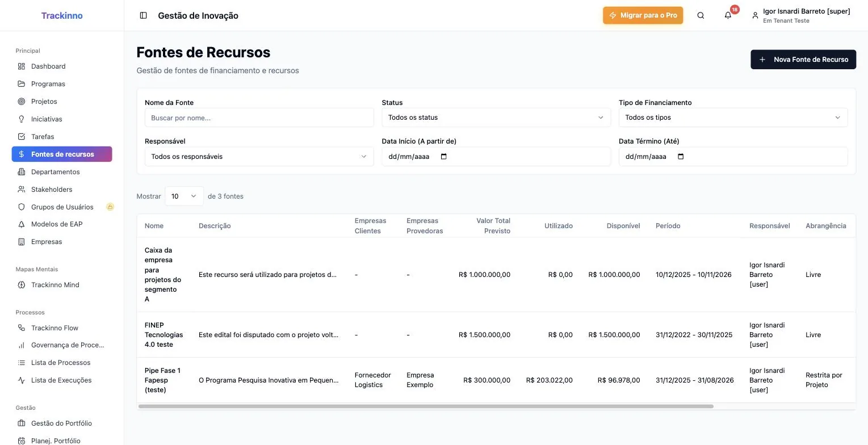Viewport: 868px width, 445px height.
Task: Click the user profile icon
Action: (755, 16)
